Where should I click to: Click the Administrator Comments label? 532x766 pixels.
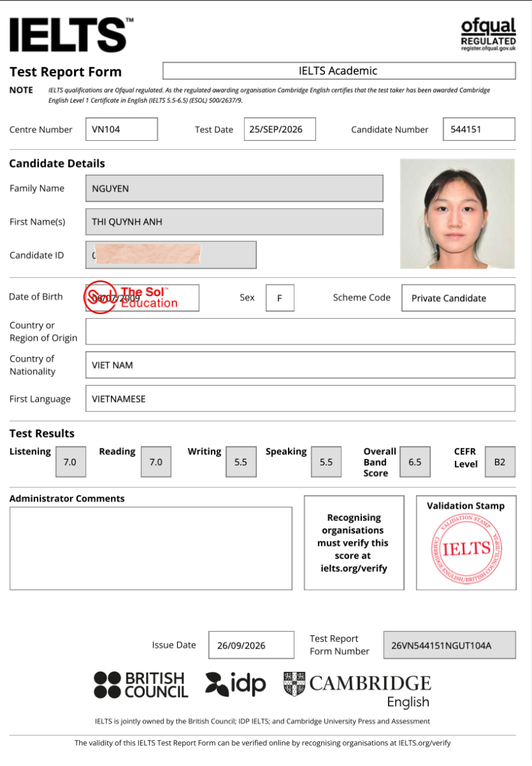coord(67,499)
